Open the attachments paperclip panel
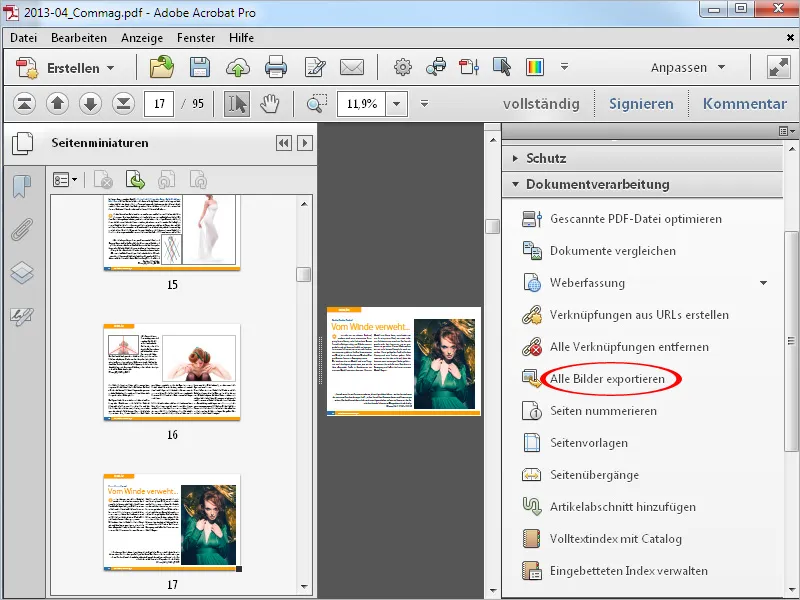The height and width of the screenshot is (600, 800). pyautogui.click(x=22, y=230)
